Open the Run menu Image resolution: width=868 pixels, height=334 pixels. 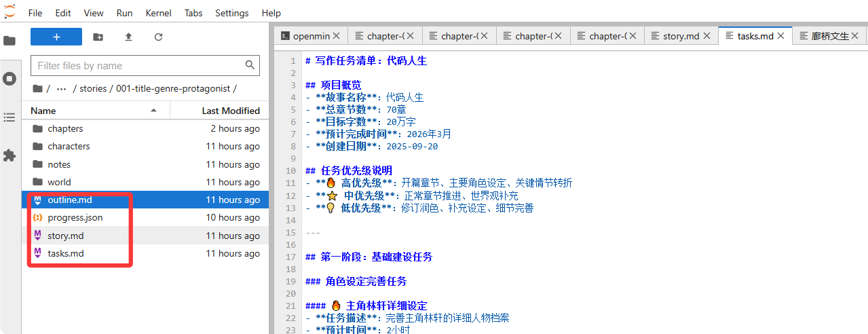click(124, 13)
